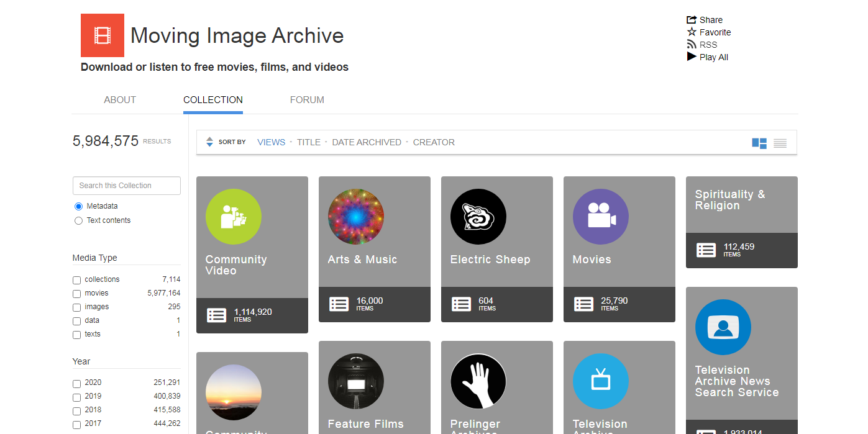Select the Text contents radio button

(x=78, y=220)
